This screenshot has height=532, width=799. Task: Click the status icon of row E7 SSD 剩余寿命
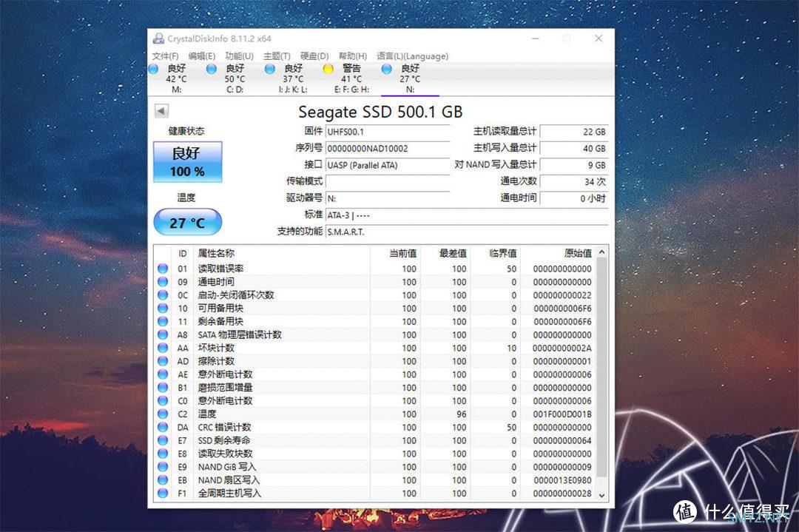click(x=163, y=440)
